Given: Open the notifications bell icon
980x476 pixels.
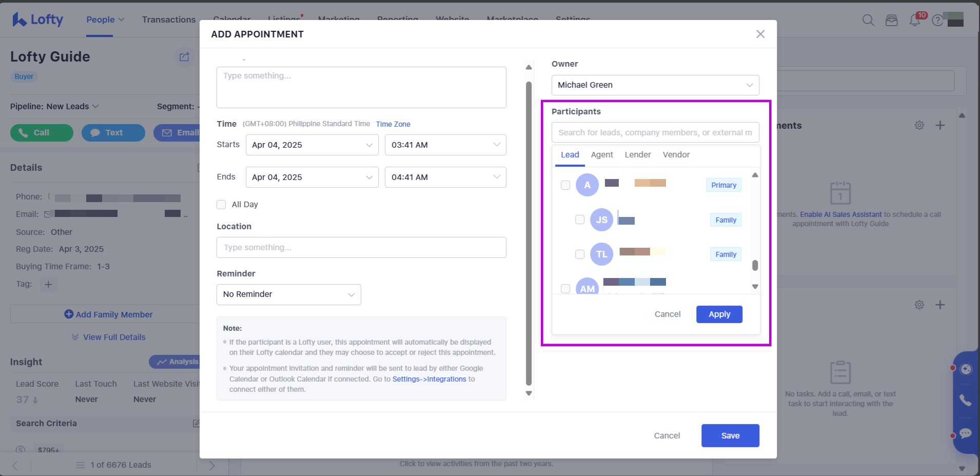Looking at the screenshot, I should (x=914, y=21).
